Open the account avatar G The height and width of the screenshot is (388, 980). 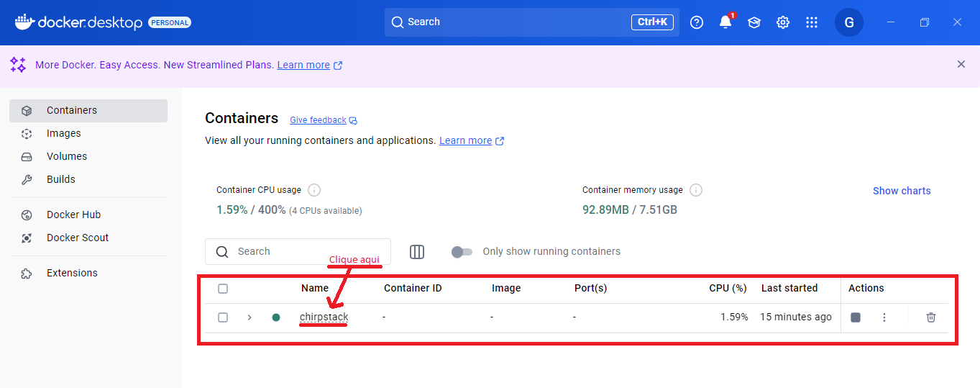849,22
